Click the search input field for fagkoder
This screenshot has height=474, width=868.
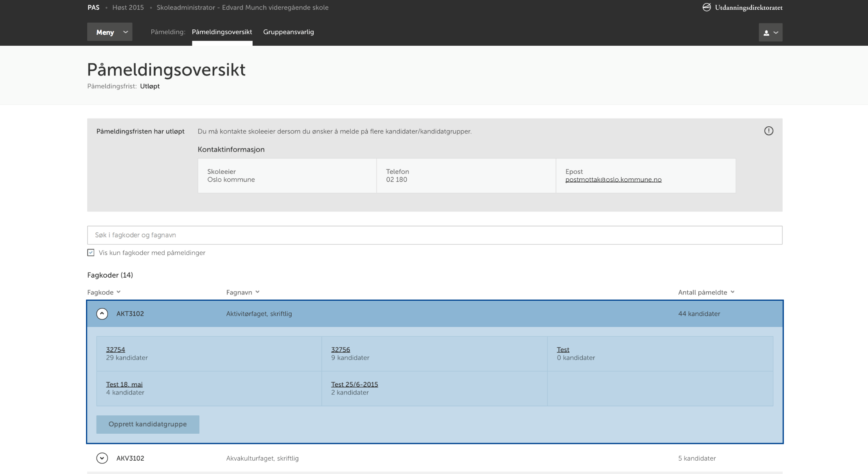tap(434, 235)
